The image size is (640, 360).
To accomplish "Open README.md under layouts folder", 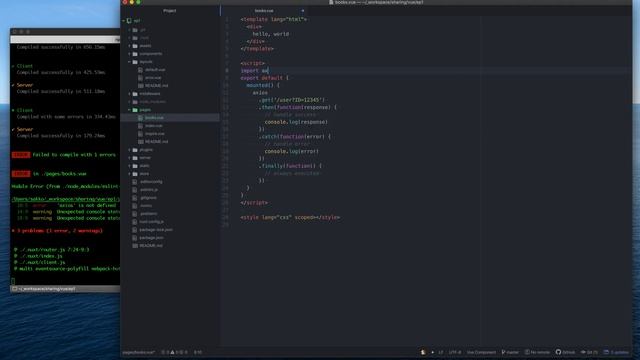I will click(x=156, y=86).
